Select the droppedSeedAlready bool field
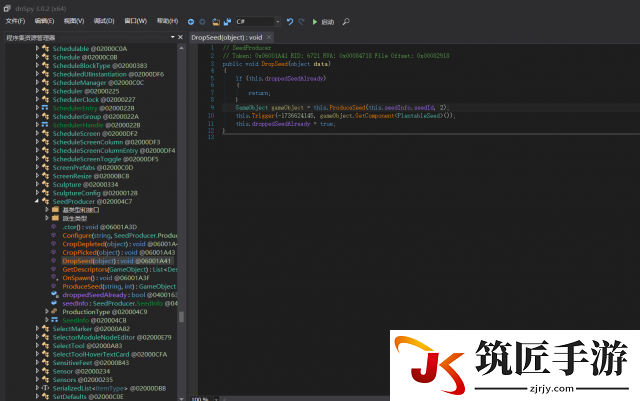This screenshot has height=401, width=640. click(x=120, y=295)
